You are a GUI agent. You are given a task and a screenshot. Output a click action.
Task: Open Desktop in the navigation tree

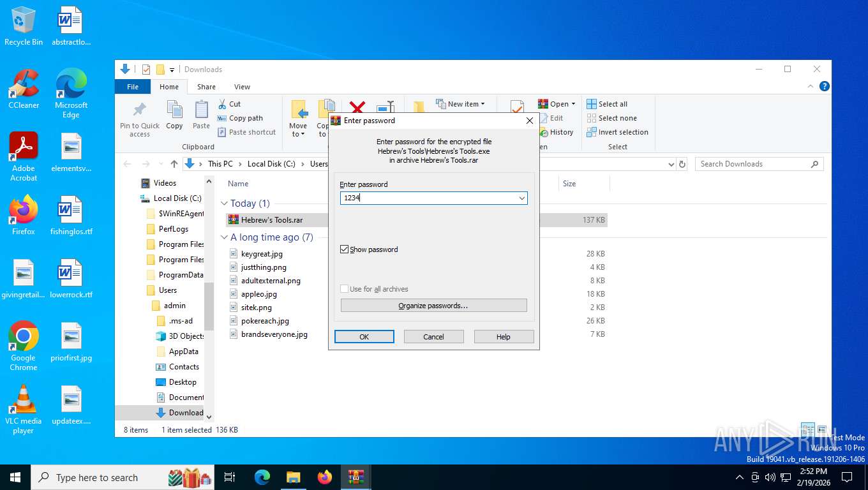(183, 382)
